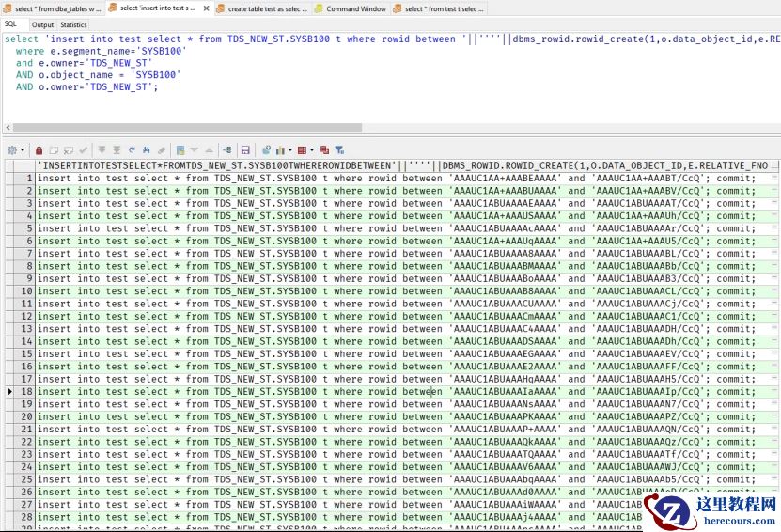Click the export query results icon
The height and width of the screenshot is (532, 781).
(267, 150)
